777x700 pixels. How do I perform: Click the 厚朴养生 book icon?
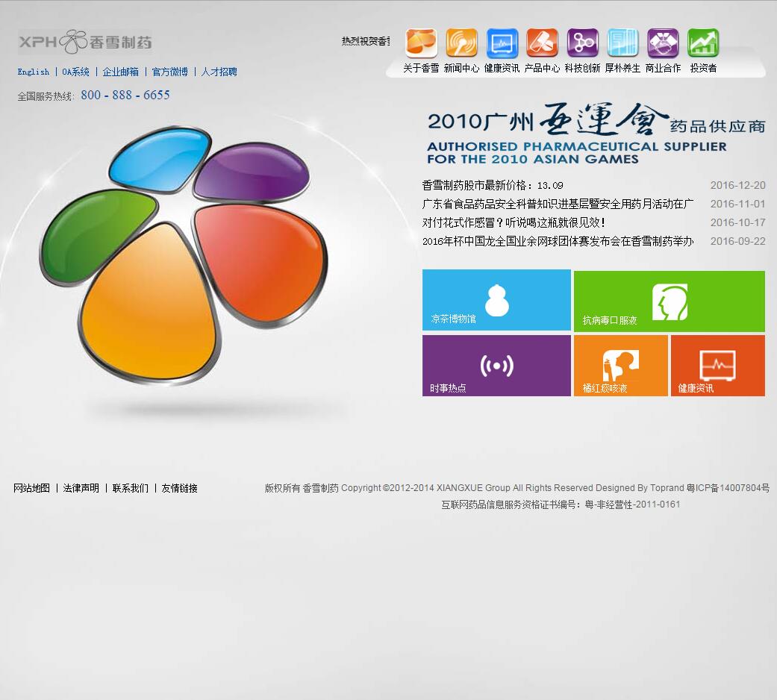click(x=623, y=43)
